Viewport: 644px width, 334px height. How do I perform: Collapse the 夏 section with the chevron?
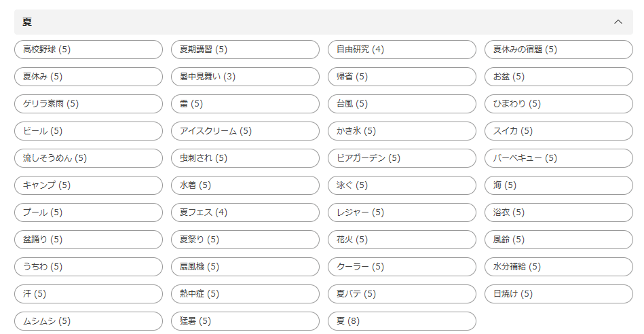click(618, 22)
